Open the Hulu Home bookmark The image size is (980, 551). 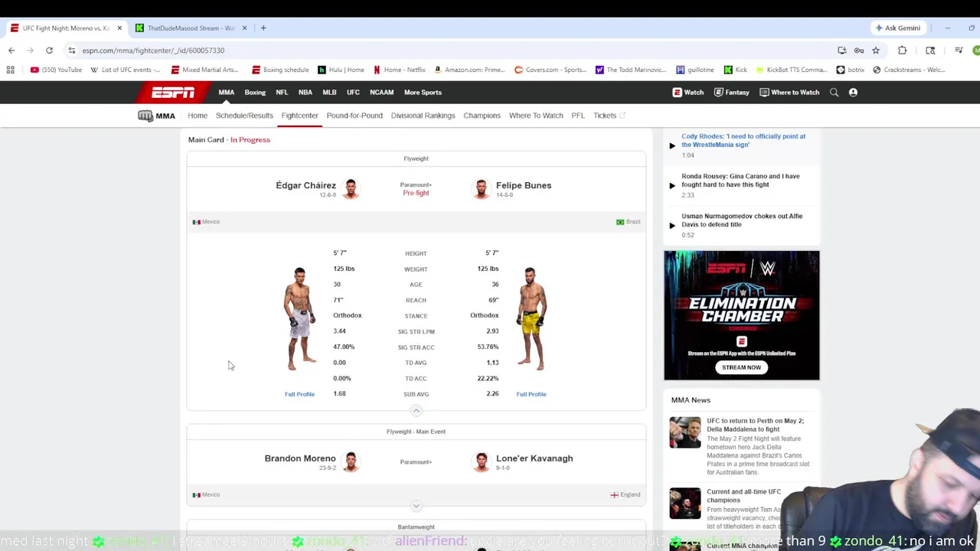pyautogui.click(x=341, y=70)
